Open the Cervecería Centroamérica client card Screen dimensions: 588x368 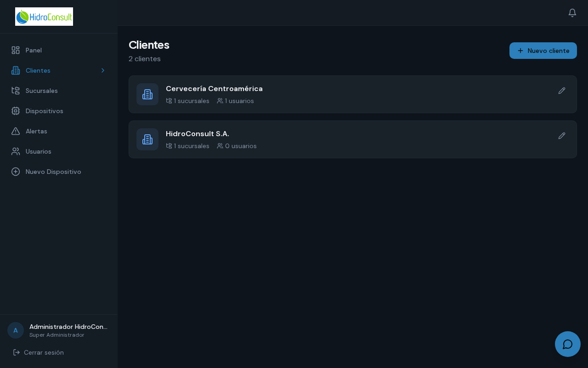point(352,94)
